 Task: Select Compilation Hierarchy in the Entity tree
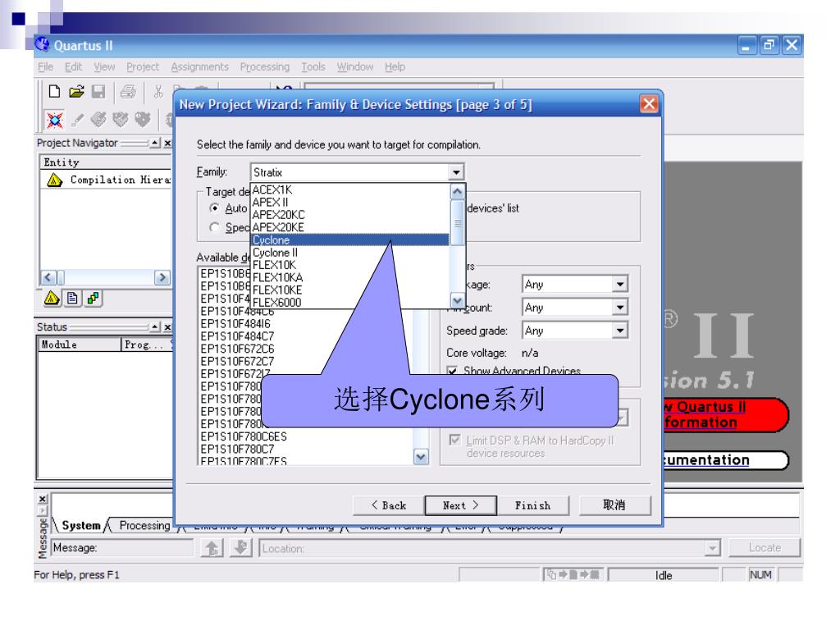[x=120, y=180]
